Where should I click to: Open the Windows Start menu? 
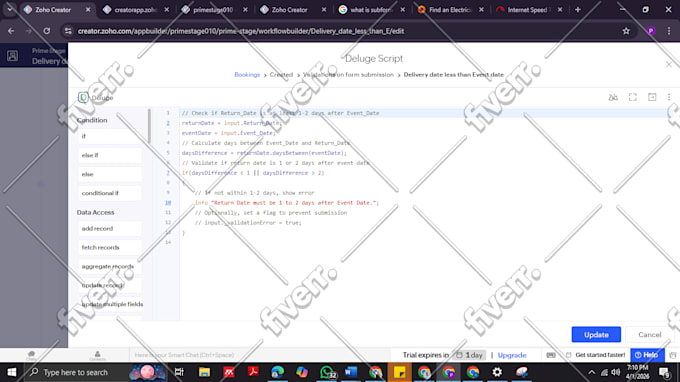[12, 372]
